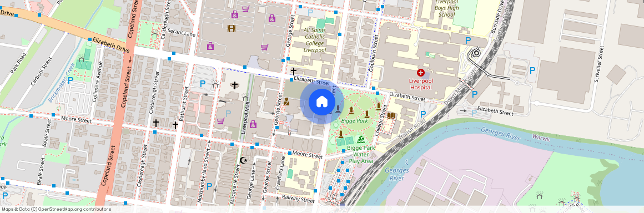Select the parking icon left of Scrivener Street
This screenshot has width=644, height=213.
532,70
